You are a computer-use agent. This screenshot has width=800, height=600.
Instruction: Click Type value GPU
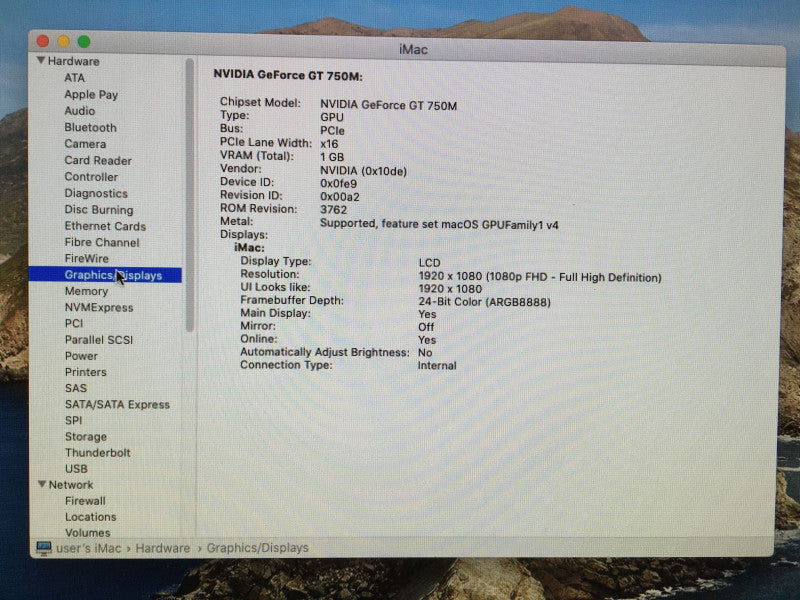[x=332, y=117]
